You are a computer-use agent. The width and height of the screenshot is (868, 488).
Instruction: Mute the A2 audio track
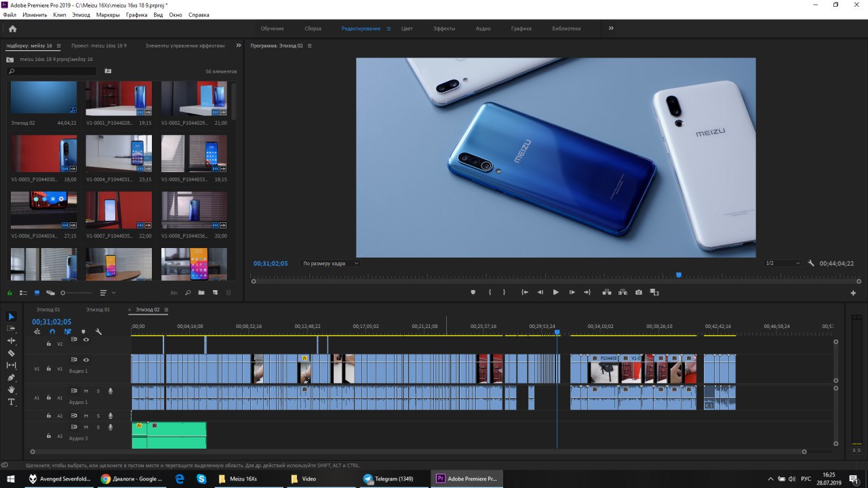click(86, 415)
